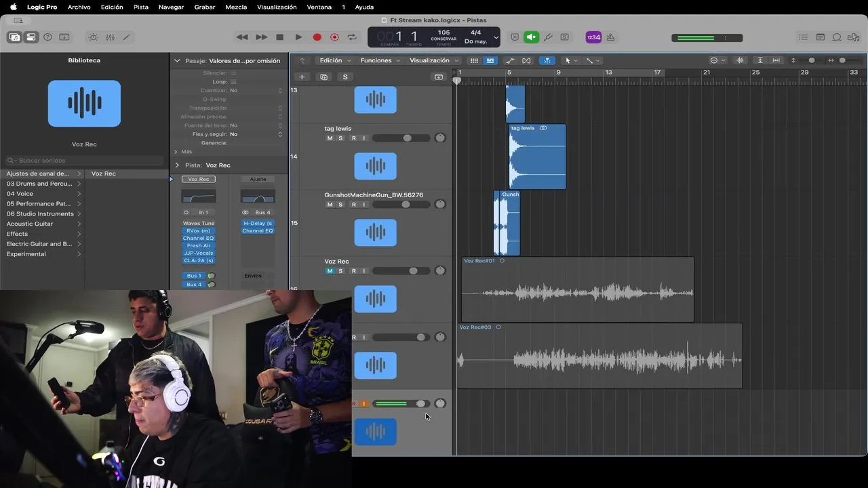This screenshot has width=868, height=488.
Task: Open the Edición menu in the tracks area
Action: (x=334, y=60)
